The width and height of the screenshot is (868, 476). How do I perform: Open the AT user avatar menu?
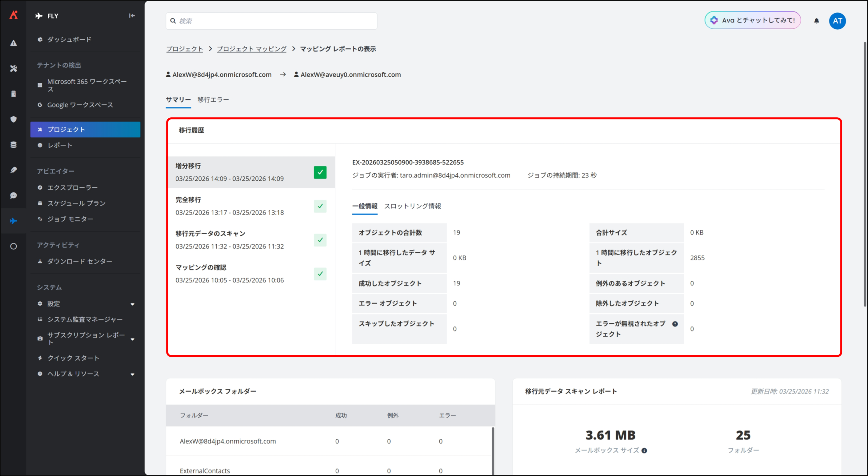(x=837, y=21)
